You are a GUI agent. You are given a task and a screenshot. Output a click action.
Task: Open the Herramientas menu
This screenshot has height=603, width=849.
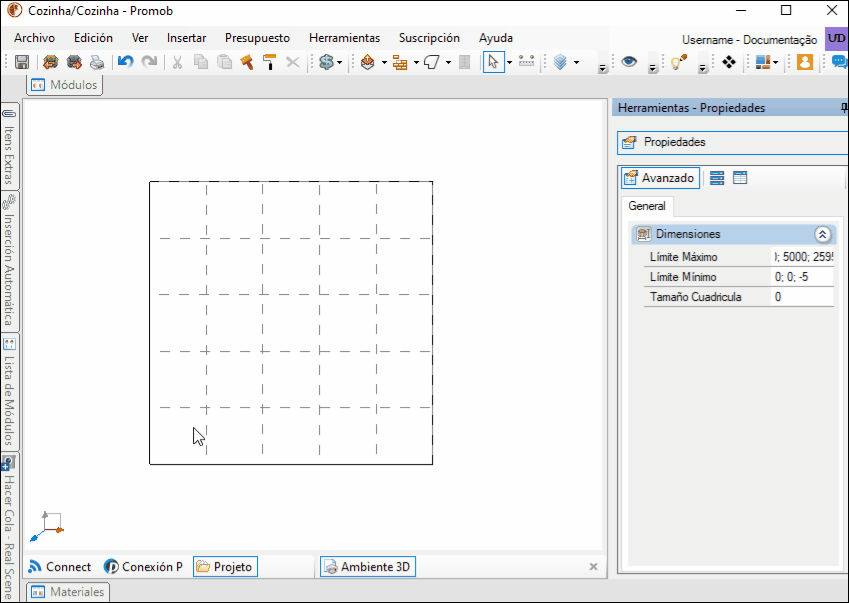(x=345, y=38)
